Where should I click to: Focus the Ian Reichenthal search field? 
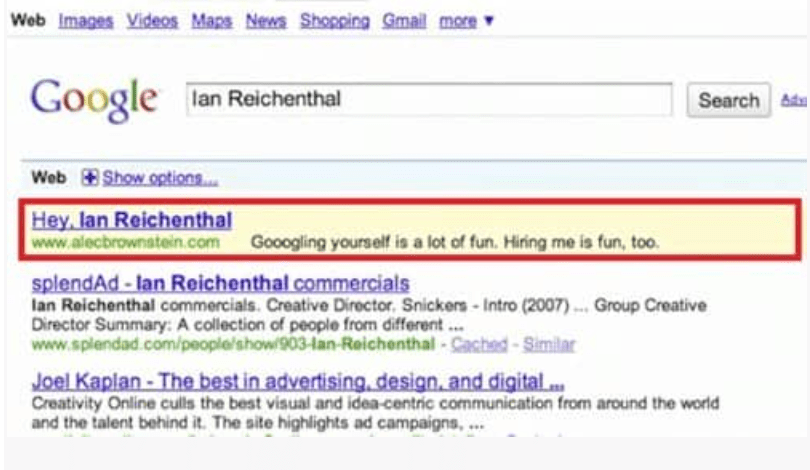tap(429, 99)
